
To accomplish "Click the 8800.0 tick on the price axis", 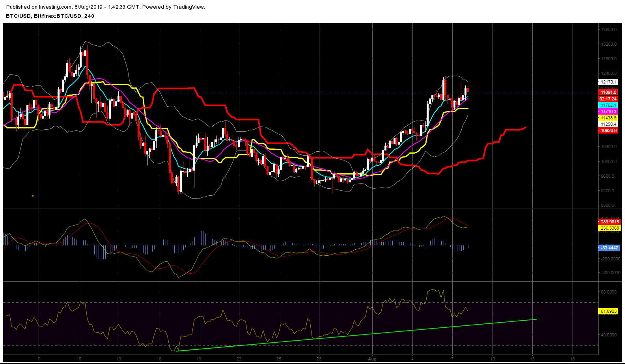I will pos(608,205).
